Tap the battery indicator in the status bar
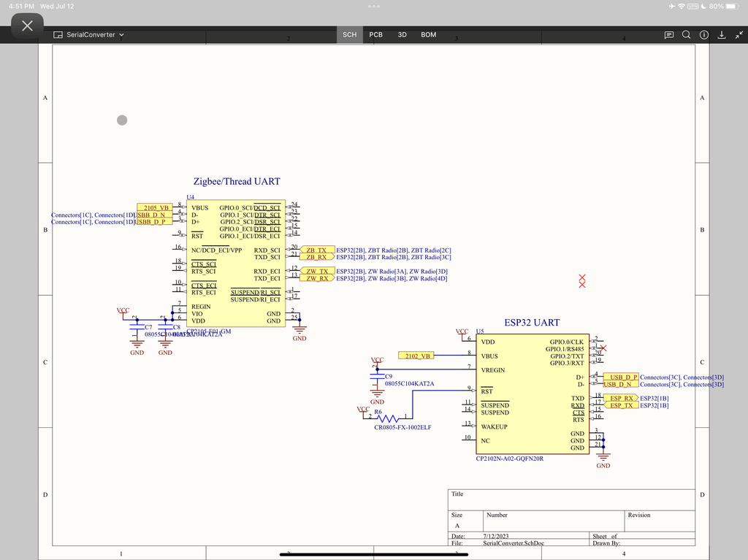 (732, 6)
